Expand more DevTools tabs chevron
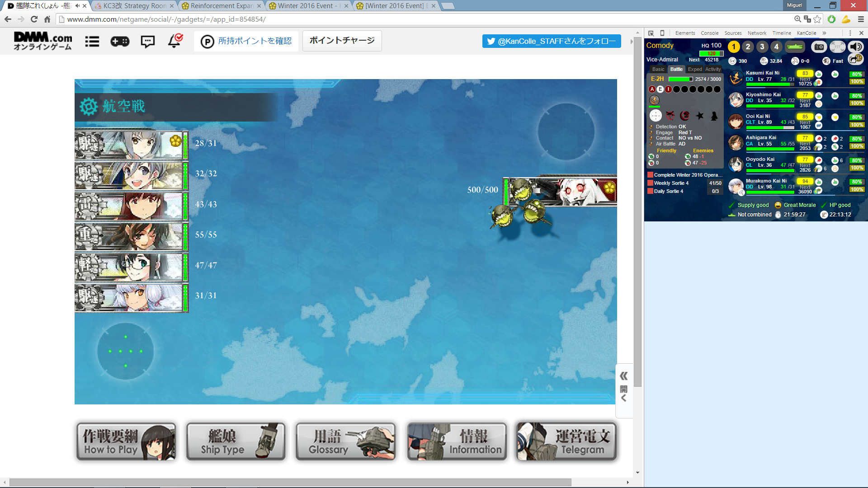 click(824, 33)
